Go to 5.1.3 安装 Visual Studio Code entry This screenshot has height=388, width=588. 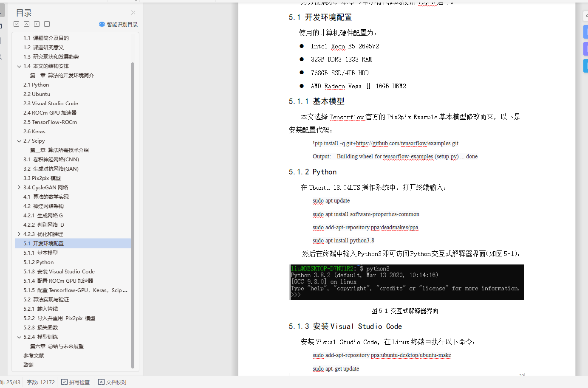[x=59, y=272]
